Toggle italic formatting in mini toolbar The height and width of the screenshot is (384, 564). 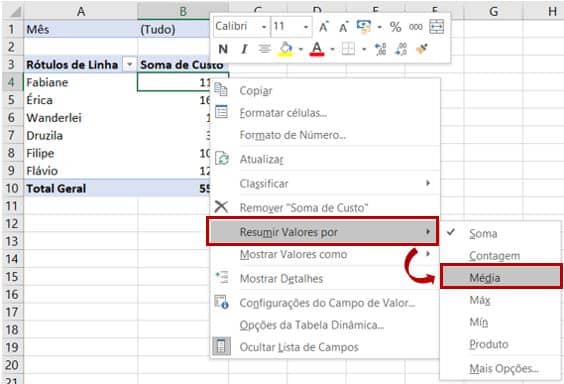pyautogui.click(x=244, y=49)
